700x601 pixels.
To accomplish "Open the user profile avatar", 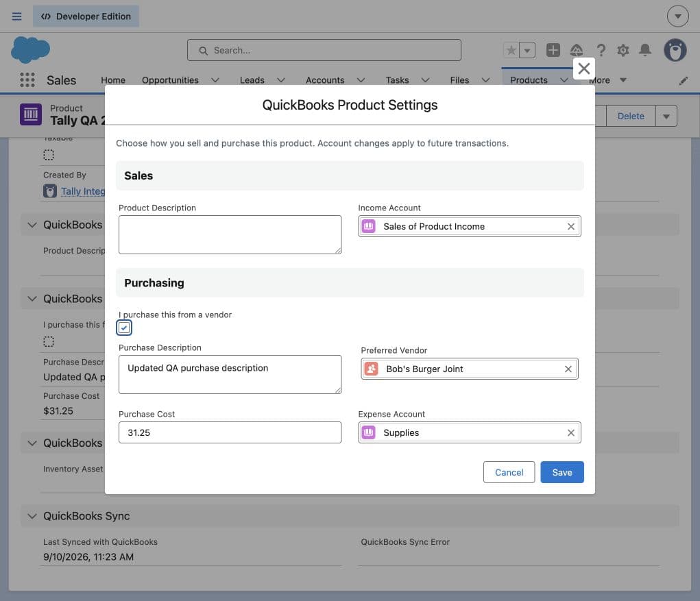I will pyautogui.click(x=675, y=50).
